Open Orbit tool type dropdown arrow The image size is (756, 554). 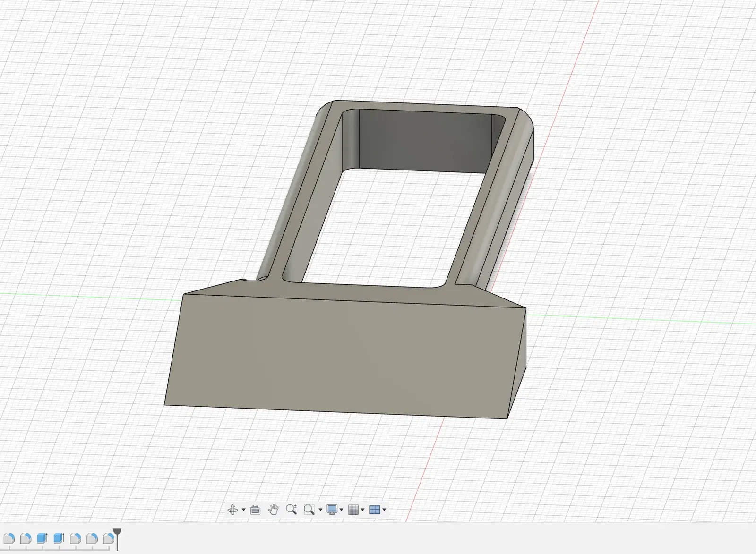tap(243, 510)
